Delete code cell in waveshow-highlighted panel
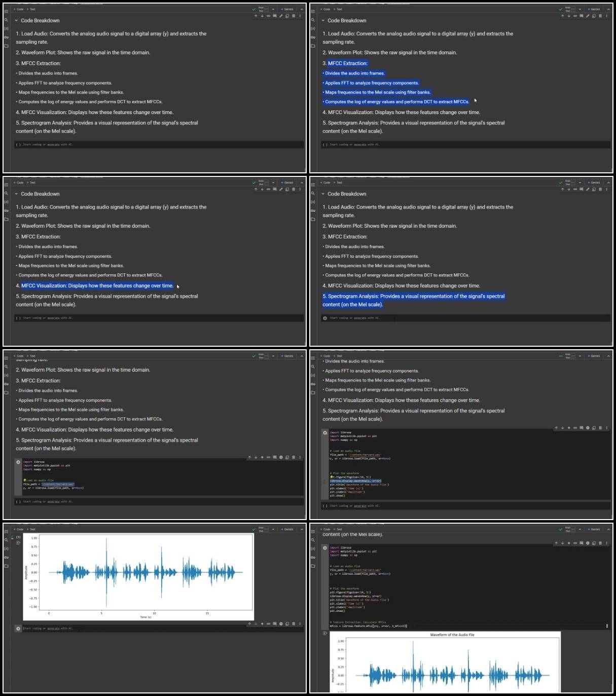Image resolution: width=616 pixels, height=696 pixels. [600, 428]
